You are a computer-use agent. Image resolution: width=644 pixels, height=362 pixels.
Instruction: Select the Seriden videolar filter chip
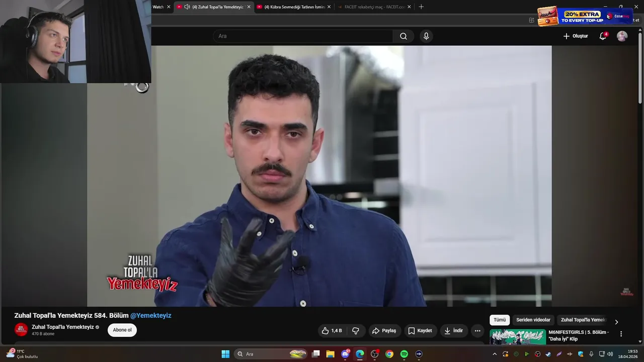point(533,320)
